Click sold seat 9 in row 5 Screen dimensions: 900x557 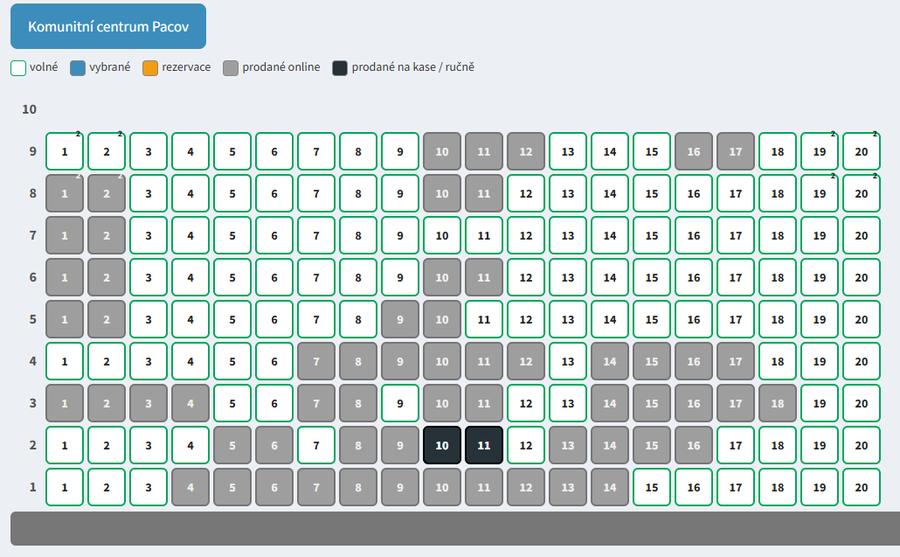(x=400, y=319)
